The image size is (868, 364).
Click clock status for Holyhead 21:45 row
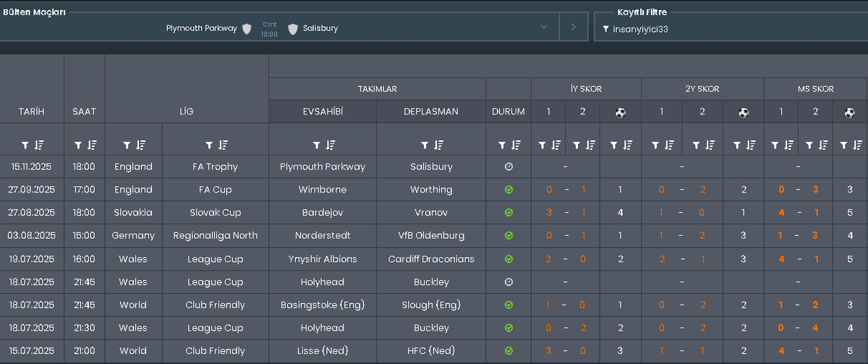(x=509, y=282)
